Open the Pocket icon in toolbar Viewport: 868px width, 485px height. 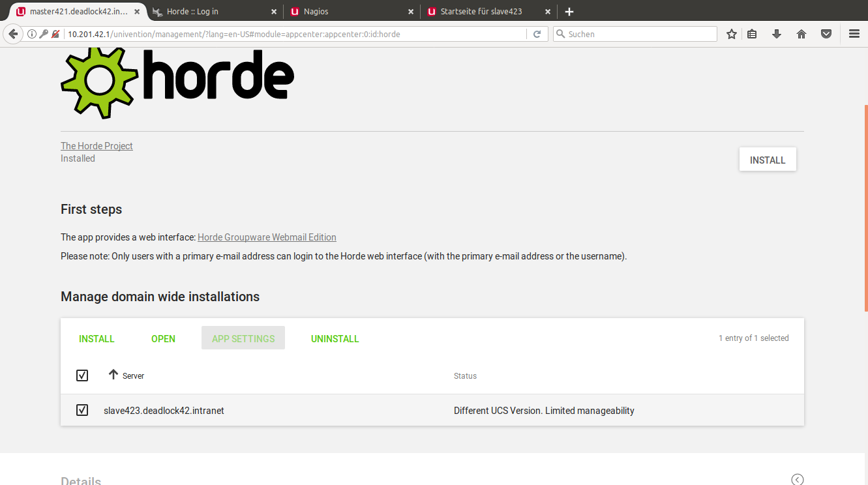(x=826, y=34)
